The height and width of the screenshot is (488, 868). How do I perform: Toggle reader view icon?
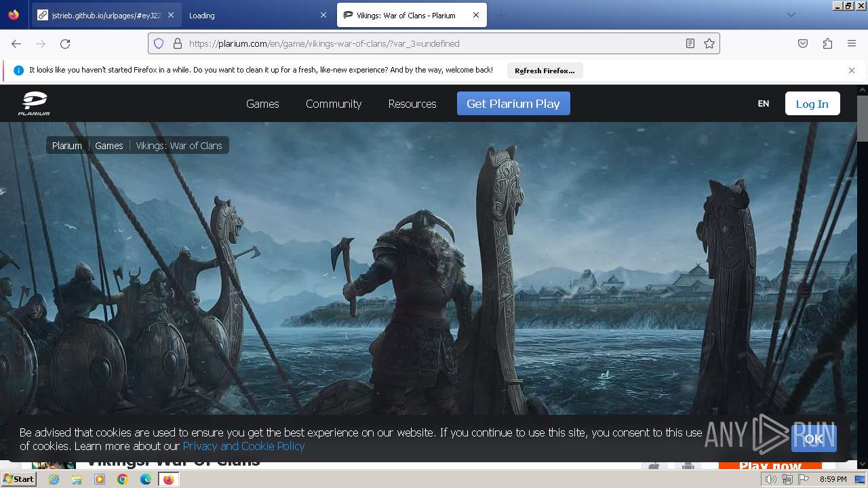[690, 43]
